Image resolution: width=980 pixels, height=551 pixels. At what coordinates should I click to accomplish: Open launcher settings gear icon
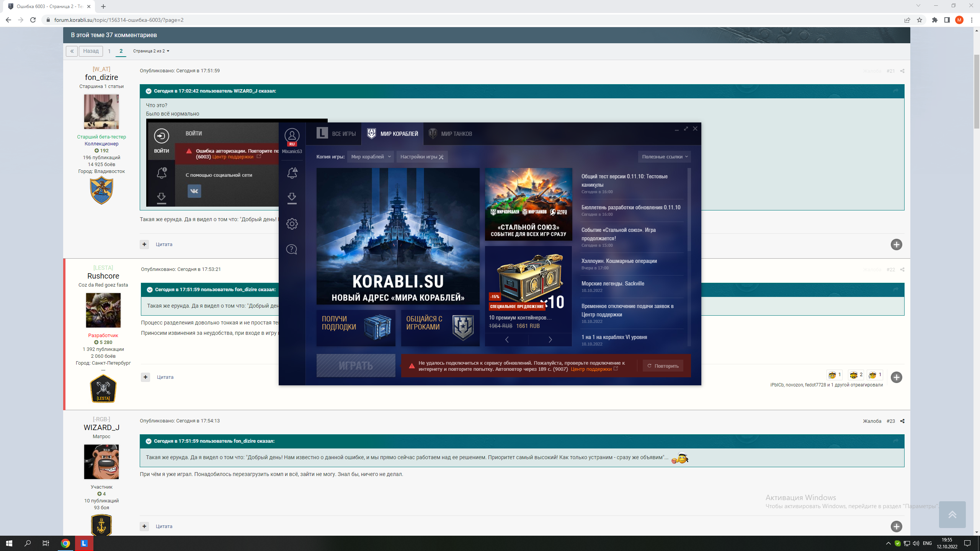point(292,224)
